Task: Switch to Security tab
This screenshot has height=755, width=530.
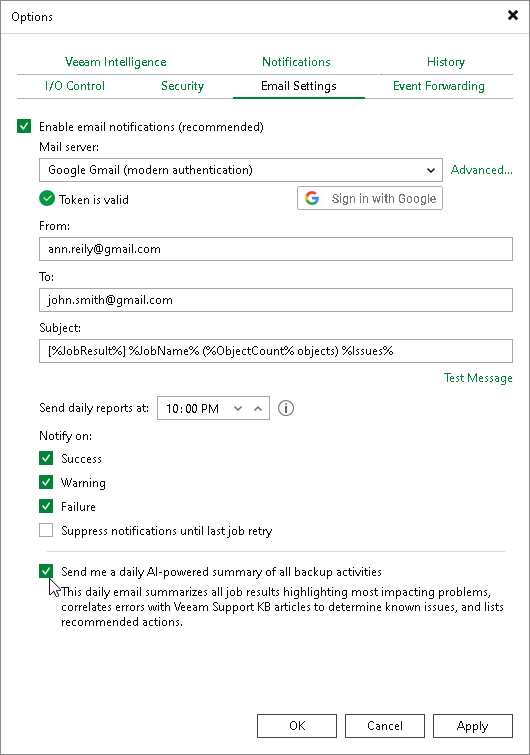Action: [182, 86]
